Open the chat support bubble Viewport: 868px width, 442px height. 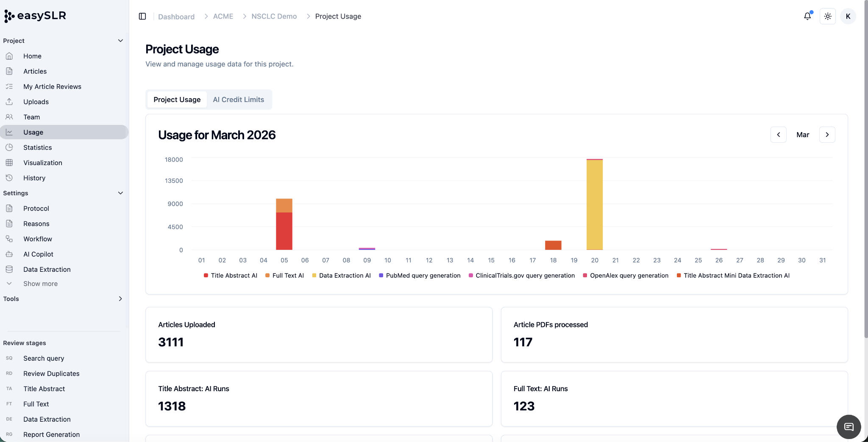point(849,427)
